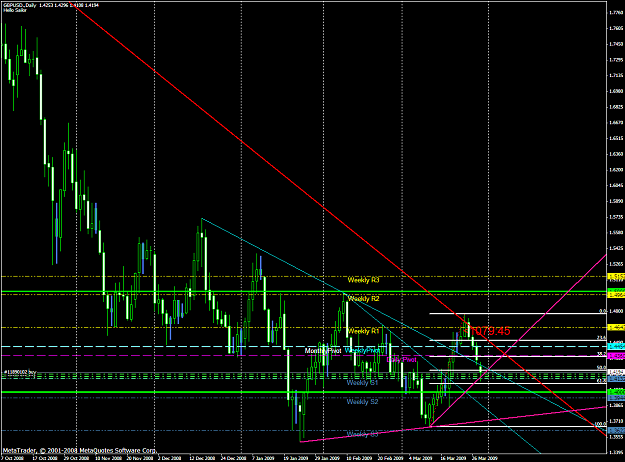Viewport: 625px width, 462px height.
Task: Click the "24 Dec 2008" date label
Action: coord(234,458)
